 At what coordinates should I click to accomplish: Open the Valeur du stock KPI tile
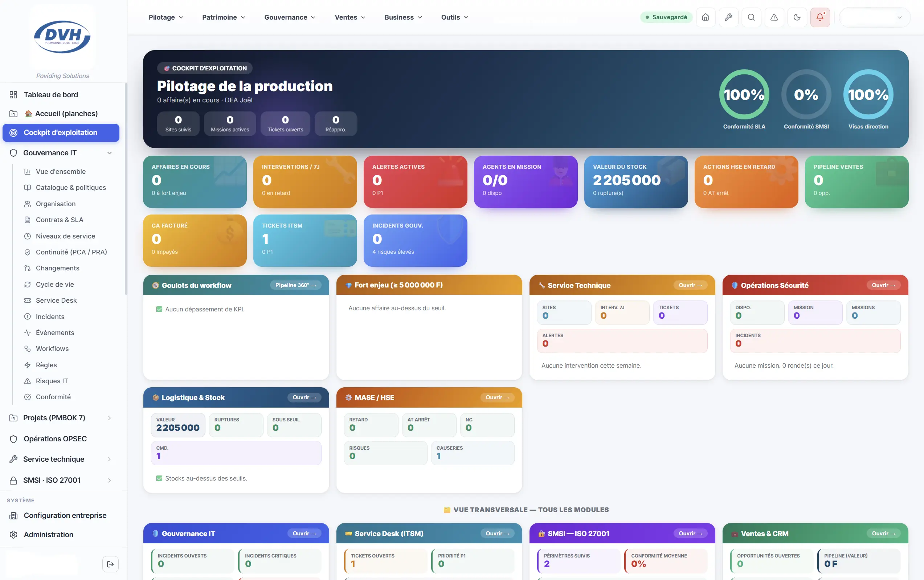pos(636,182)
